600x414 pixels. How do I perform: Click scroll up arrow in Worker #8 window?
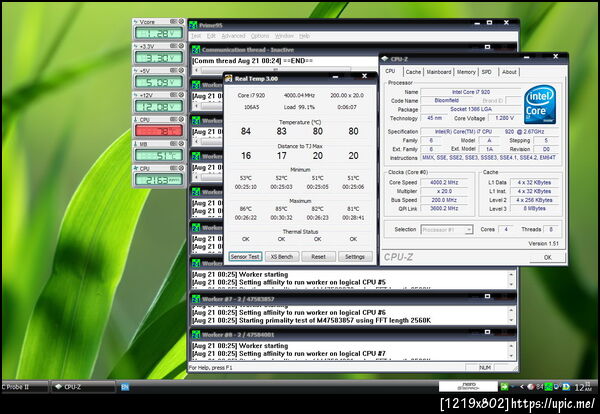point(511,346)
